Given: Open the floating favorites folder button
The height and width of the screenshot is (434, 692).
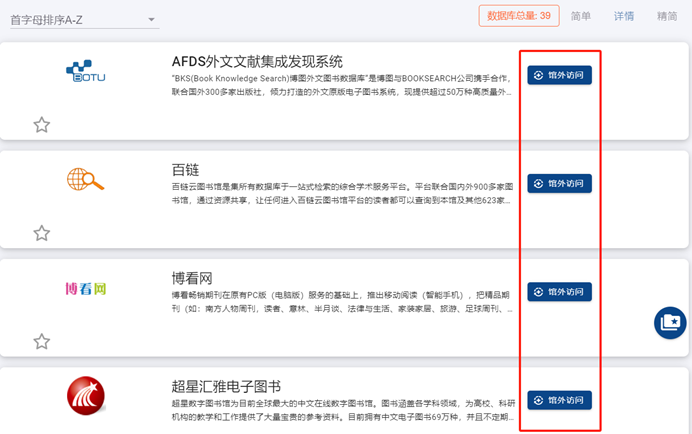Looking at the screenshot, I should (670, 323).
